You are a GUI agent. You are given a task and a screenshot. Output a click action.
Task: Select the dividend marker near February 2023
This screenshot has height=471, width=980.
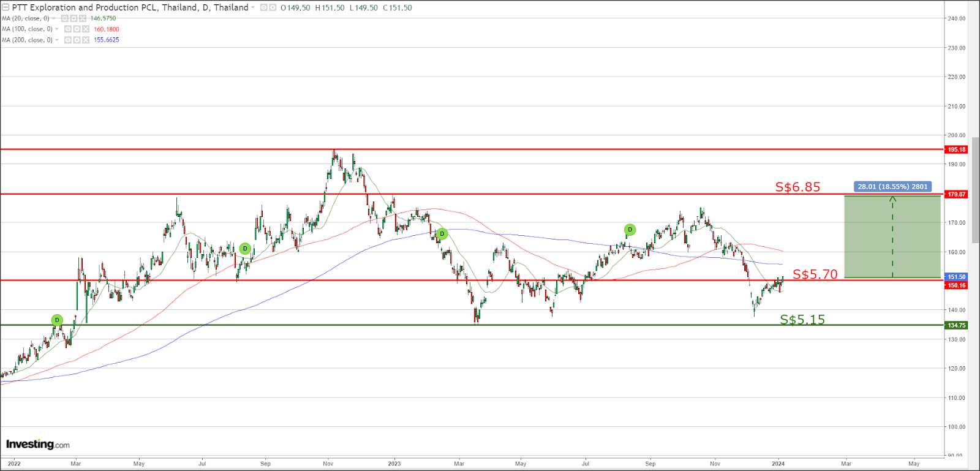(x=442, y=233)
